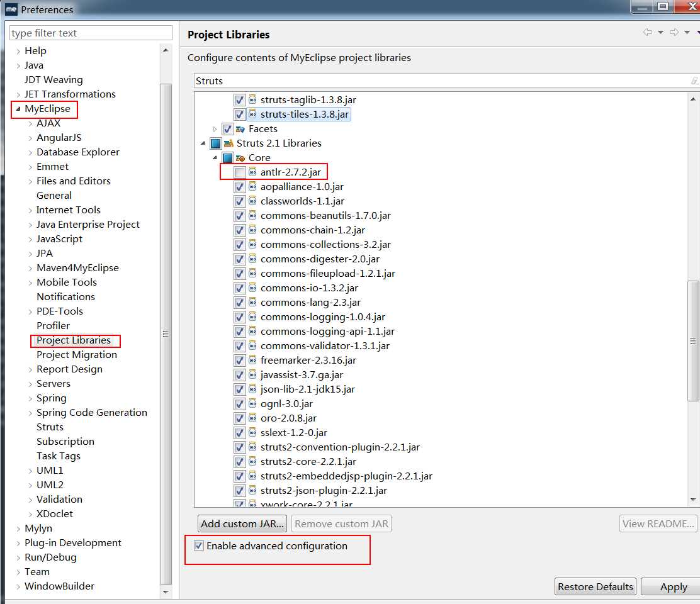Expand the Java tree node
Image resolution: width=700 pixels, height=604 pixels.
click(18, 66)
